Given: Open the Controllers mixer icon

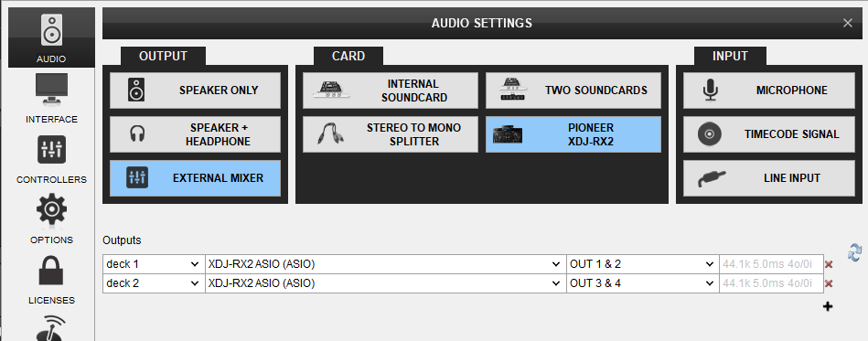Looking at the screenshot, I should 51,149.
